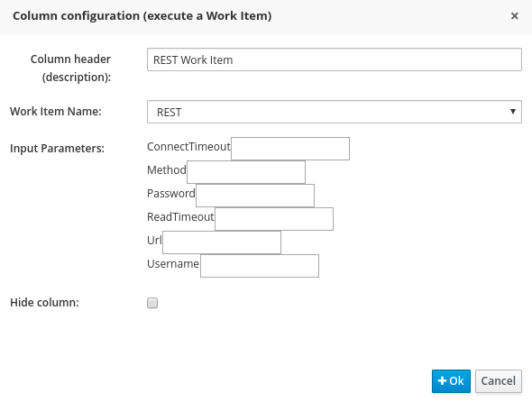Click the plus icon on Ok button
The width and height of the screenshot is (532, 402).
pos(442,380)
